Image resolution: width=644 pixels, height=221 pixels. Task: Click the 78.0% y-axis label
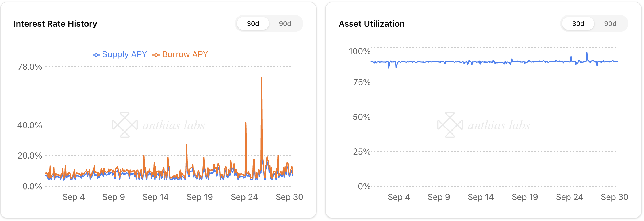[30, 67]
